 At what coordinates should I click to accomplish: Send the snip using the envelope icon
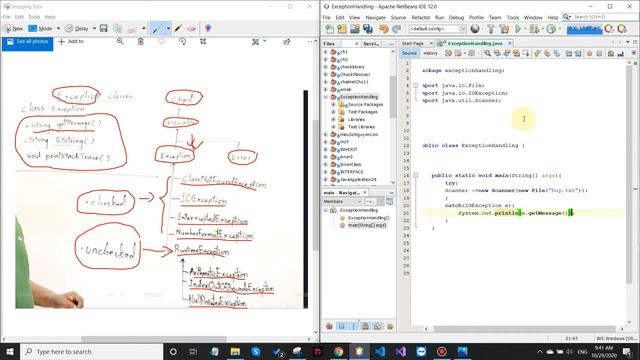(132, 29)
